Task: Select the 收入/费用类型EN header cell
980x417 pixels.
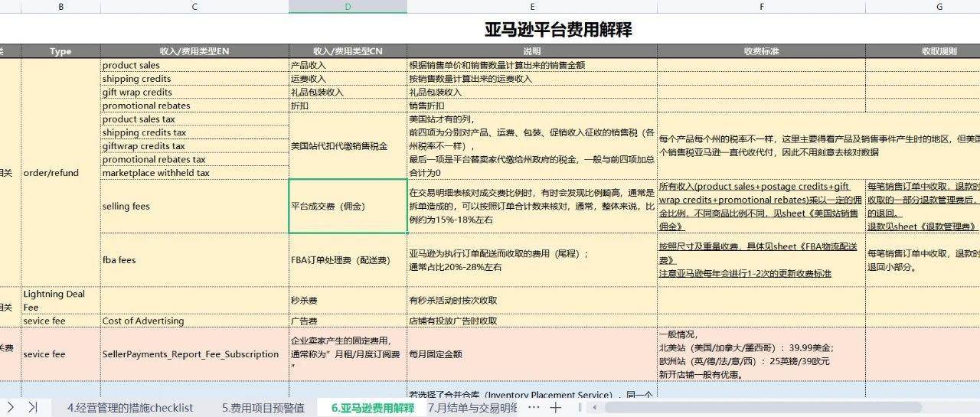Action: pyautogui.click(x=194, y=51)
